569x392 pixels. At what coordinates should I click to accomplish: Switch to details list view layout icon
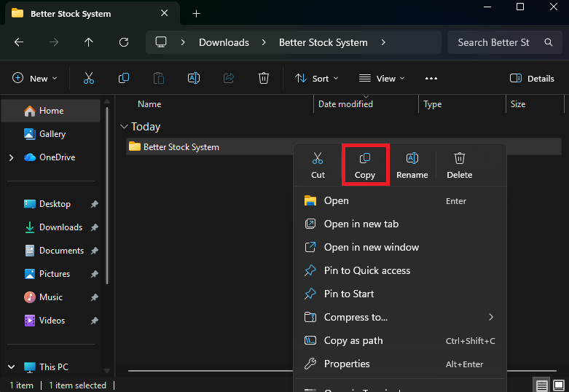[x=541, y=385]
